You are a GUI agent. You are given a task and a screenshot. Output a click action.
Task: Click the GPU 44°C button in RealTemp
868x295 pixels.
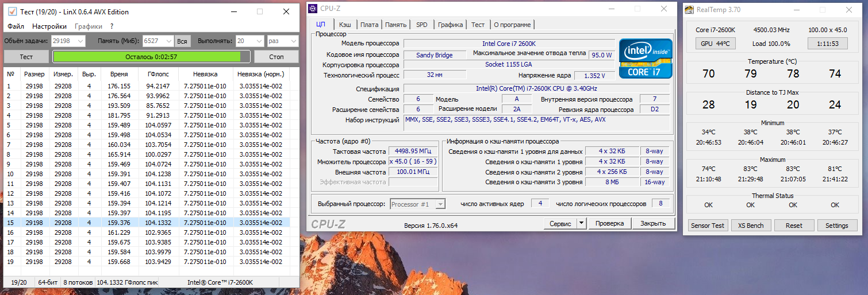(715, 44)
